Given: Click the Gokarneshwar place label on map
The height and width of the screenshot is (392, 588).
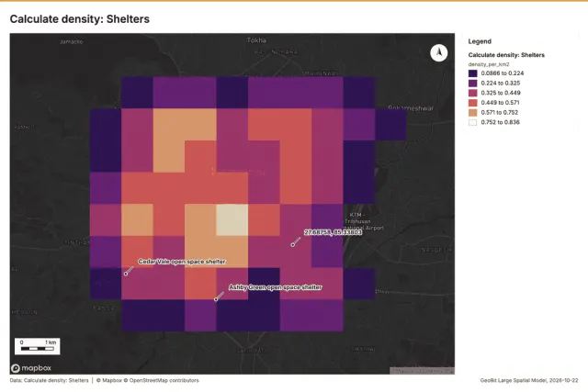Looking at the screenshot, I should pyautogui.click(x=411, y=108).
